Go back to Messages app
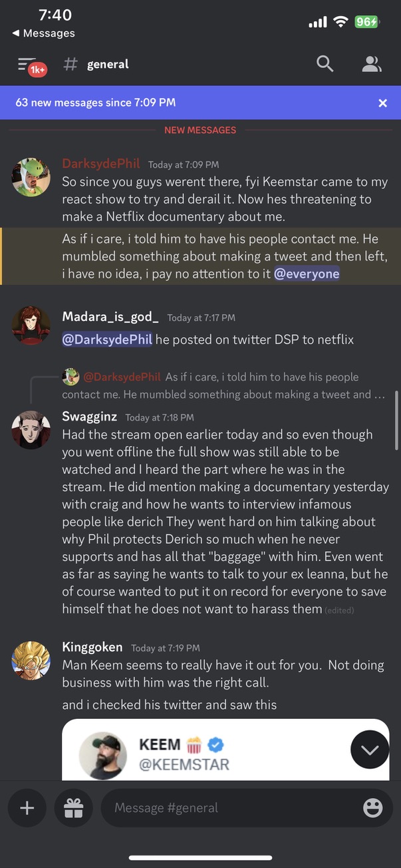This screenshot has width=401, height=868. click(43, 33)
